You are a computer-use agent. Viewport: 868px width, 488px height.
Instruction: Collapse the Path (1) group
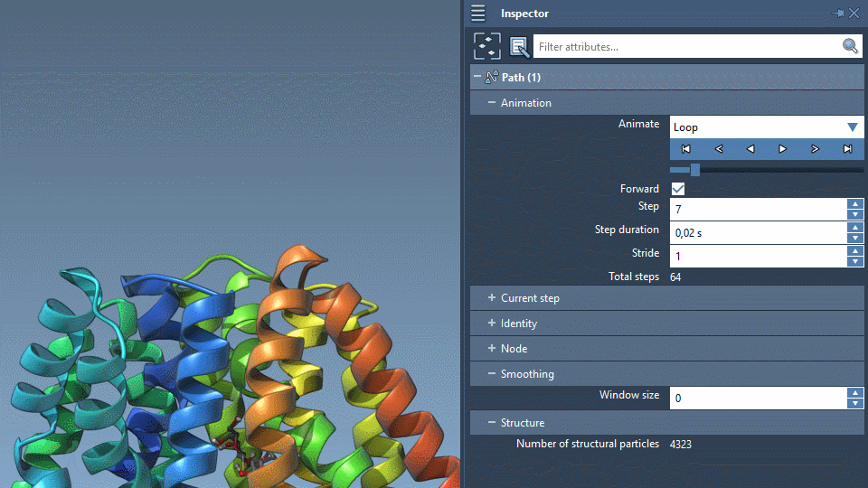click(x=477, y=78)
